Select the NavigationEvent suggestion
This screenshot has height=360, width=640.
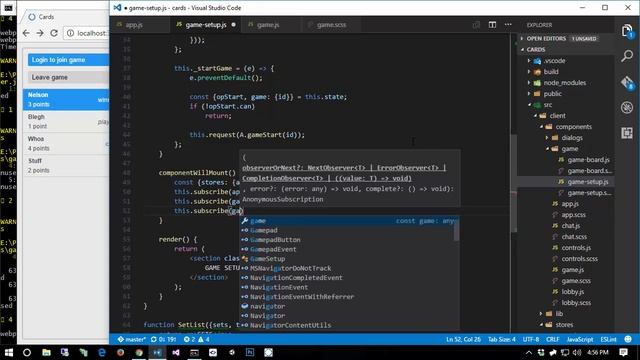[347, 287]
